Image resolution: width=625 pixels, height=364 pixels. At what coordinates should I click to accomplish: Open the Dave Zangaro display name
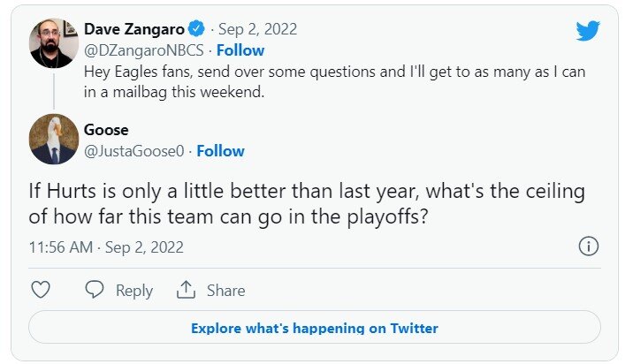(138, 30)
